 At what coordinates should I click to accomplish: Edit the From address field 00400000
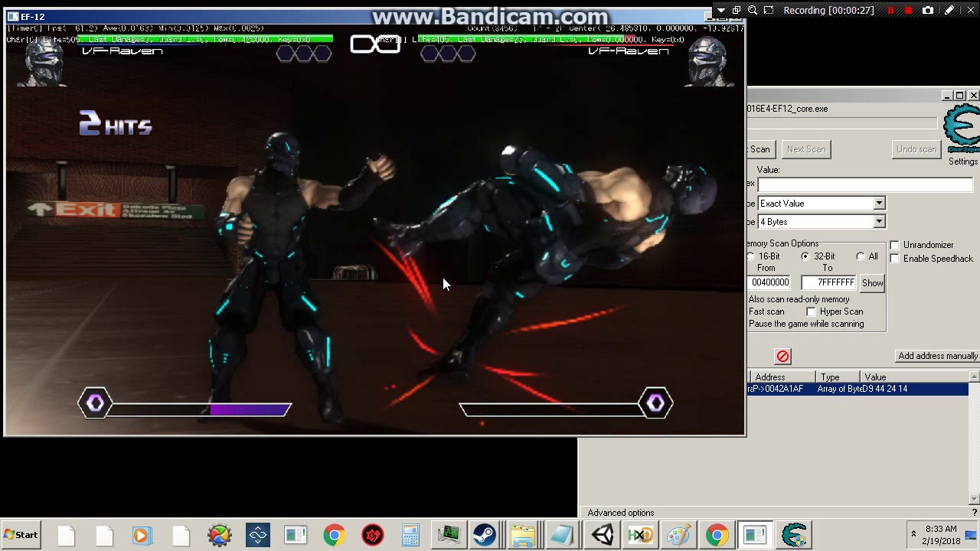tap(769, 282)
